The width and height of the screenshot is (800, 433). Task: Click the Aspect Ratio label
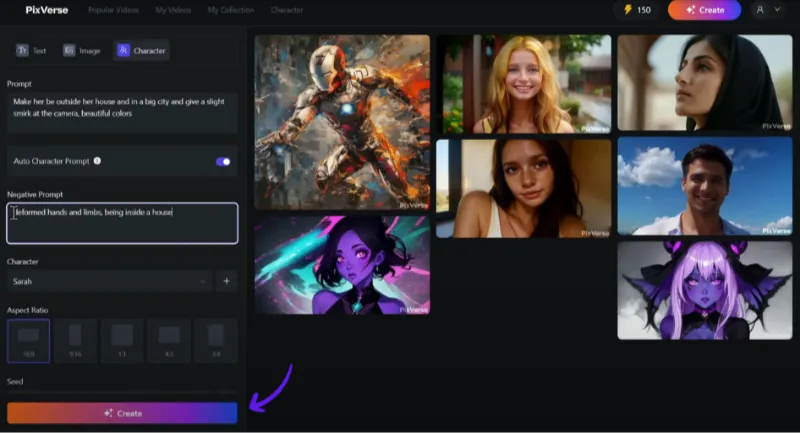pos(27,310)
